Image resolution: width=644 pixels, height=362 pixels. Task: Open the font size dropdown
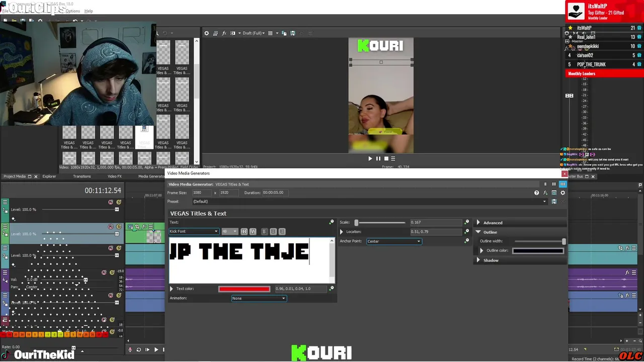(x=229, y=231)
